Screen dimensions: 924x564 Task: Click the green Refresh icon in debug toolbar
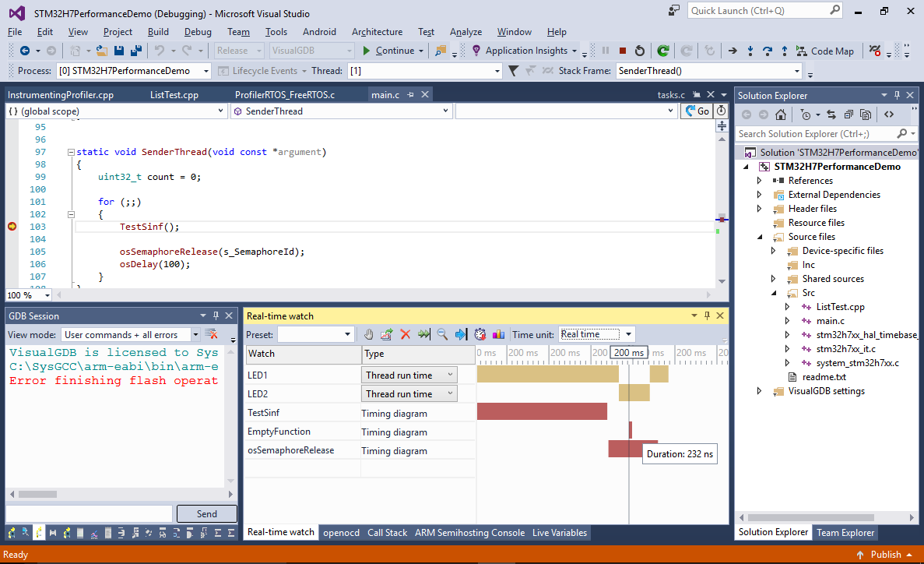pos(663,51)
